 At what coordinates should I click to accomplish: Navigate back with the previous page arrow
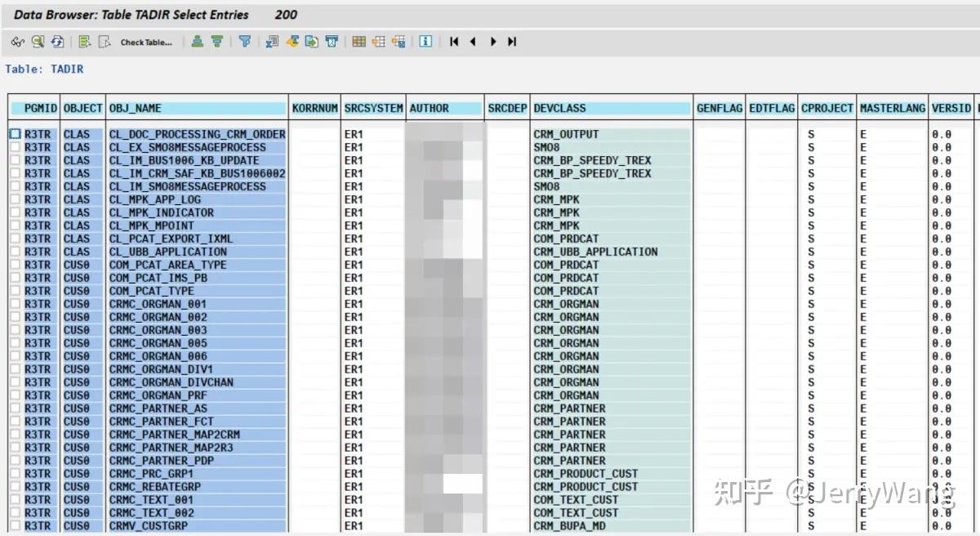coord(473,42)
